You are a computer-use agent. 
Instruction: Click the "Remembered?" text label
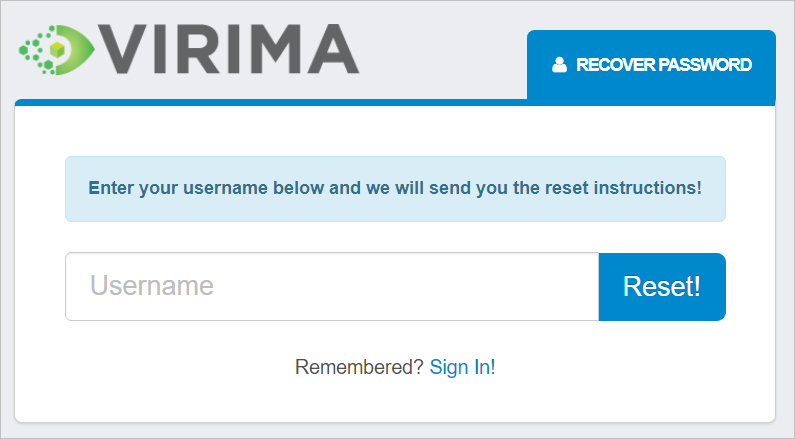(x=359, y=367)
